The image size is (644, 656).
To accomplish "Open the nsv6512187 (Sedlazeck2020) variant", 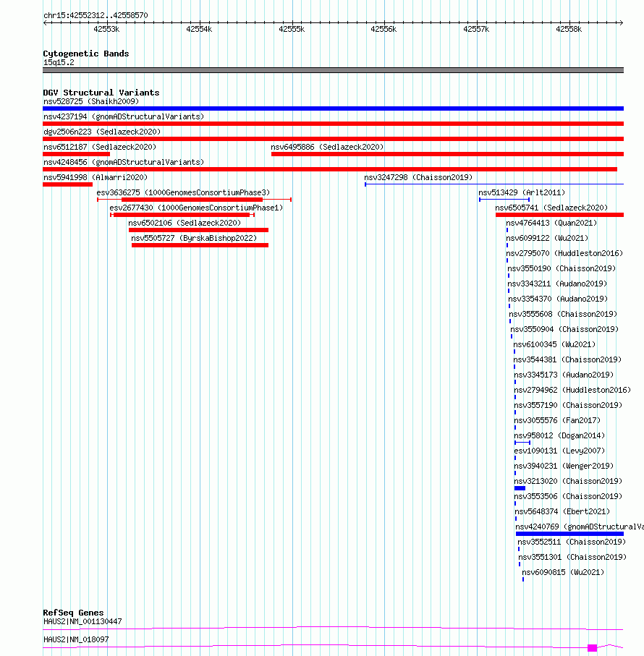I will [x=100, y=147].
